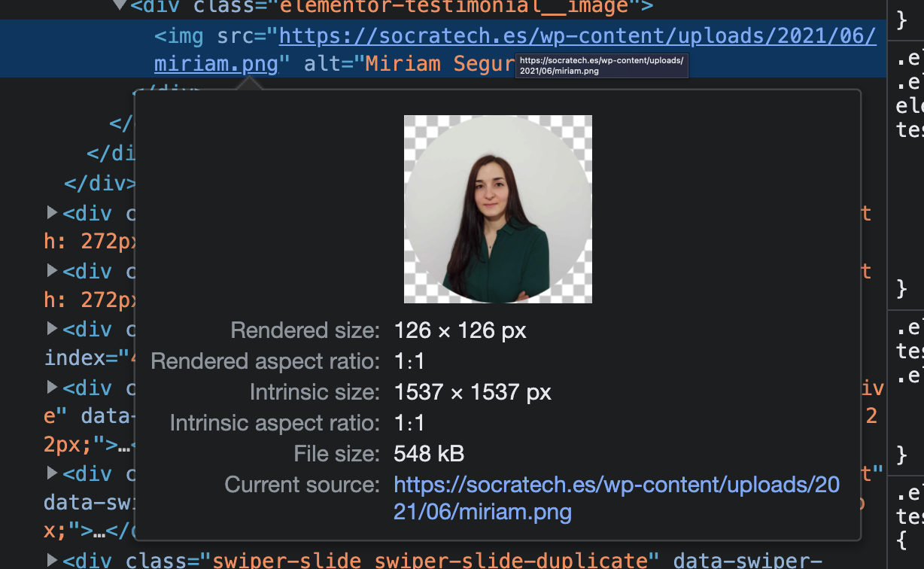Select the src attribute name
Screen dimensions: 924x569
tap(236, 35)
